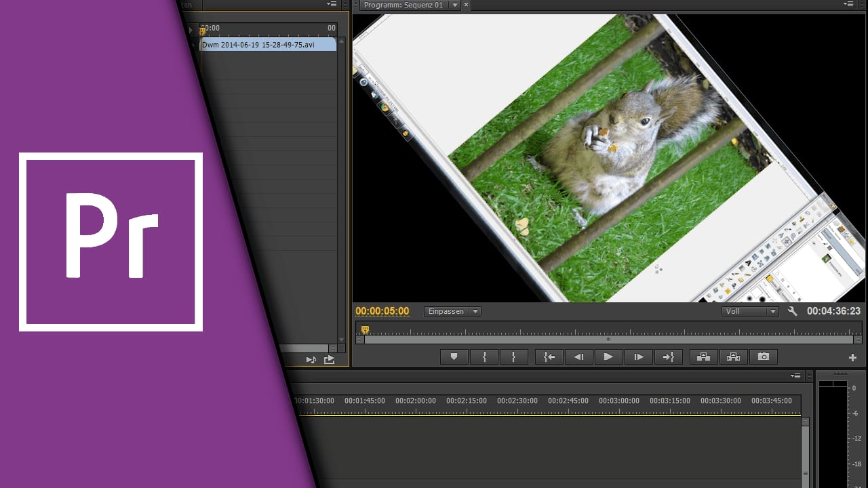Click the Mark In button

484,357
